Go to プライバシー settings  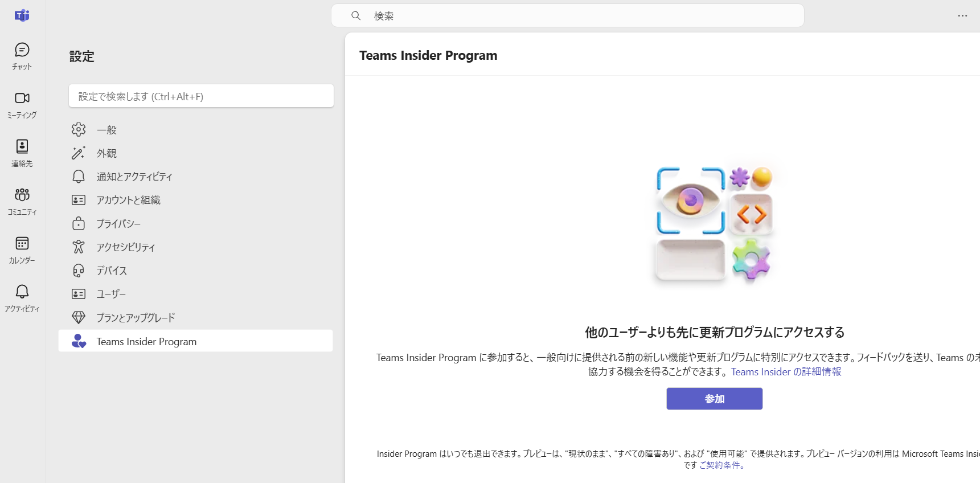pyautogui.click(x=195, y=223)
